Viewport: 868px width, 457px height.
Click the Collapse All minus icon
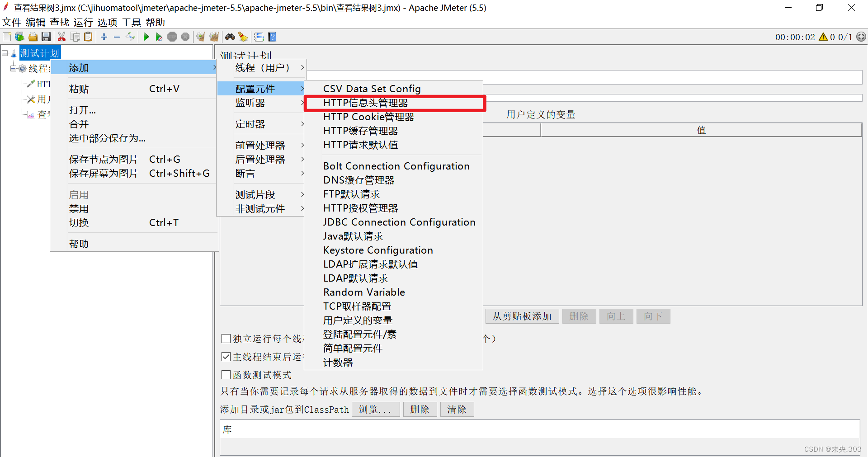[x=117, y=37]
